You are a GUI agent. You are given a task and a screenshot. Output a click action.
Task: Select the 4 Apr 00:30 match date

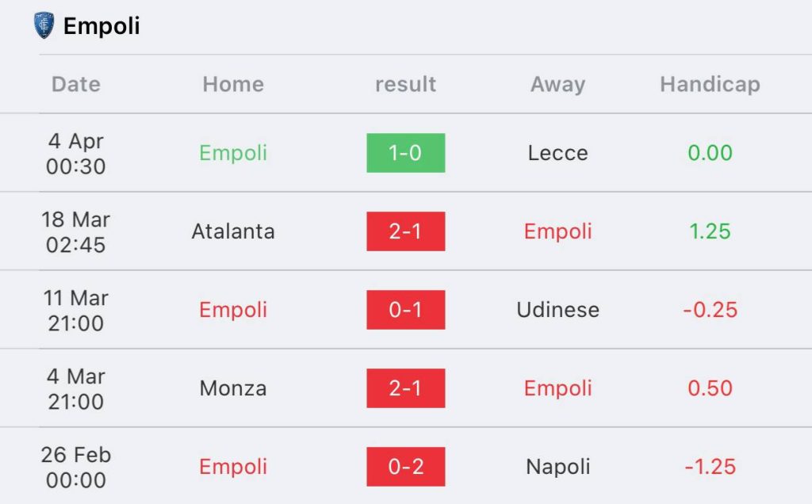point(76,153)
